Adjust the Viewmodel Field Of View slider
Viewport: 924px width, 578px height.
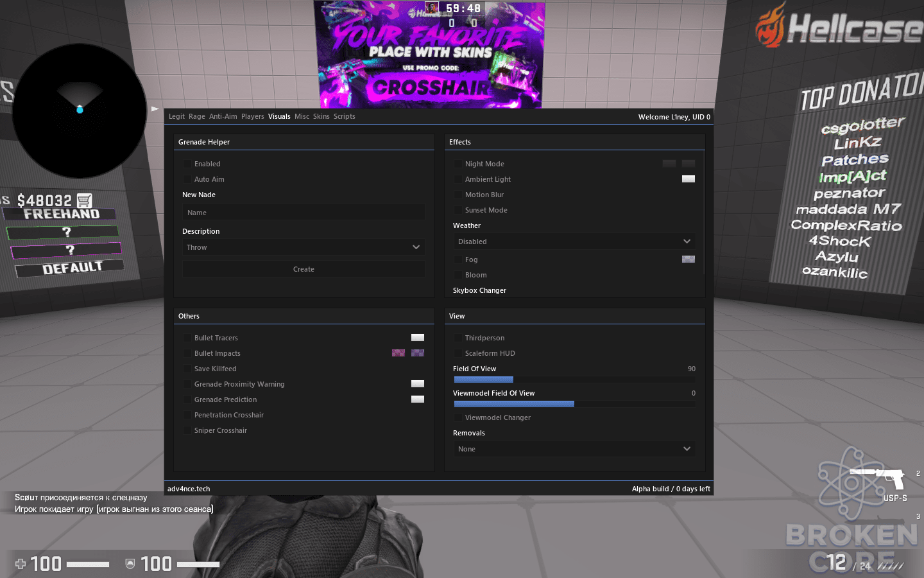click(574, 404)
